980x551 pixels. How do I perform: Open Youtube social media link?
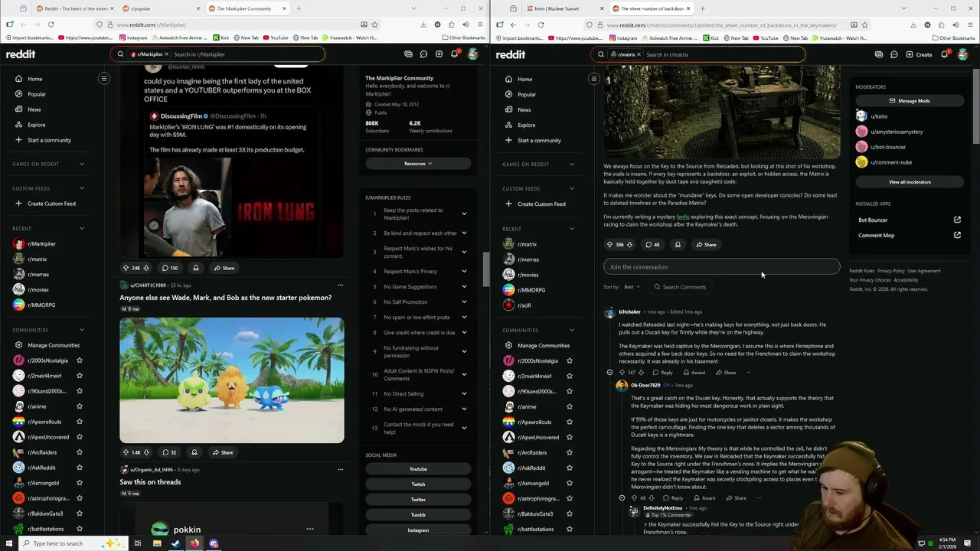(x=418, y=468)
